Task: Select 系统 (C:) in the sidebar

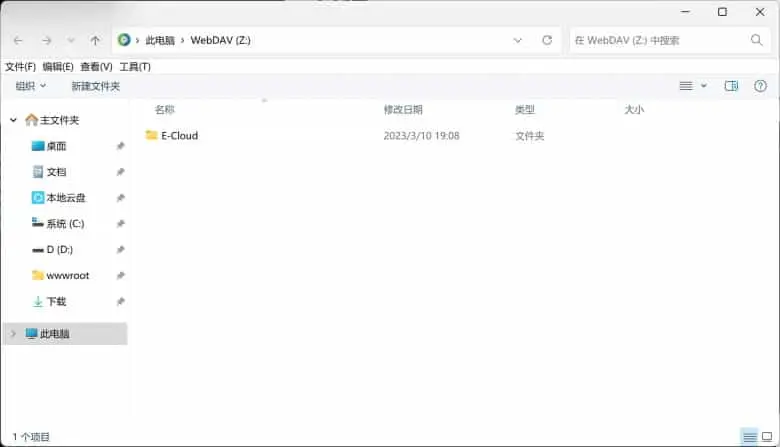Action: (65, 224)
